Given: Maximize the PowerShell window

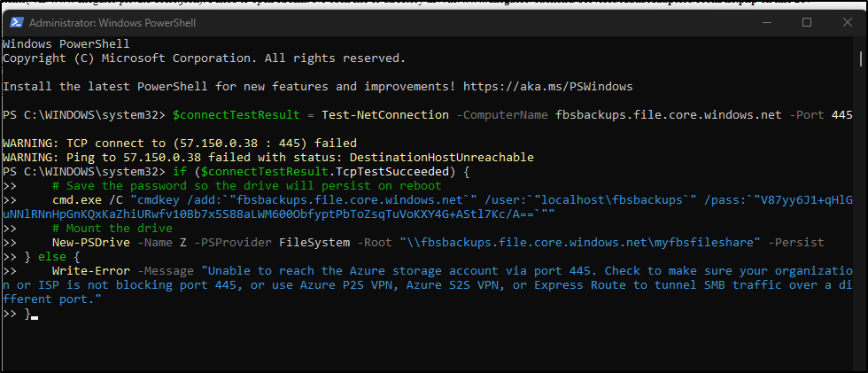Looking at the screenshot, I should [807, 22].
